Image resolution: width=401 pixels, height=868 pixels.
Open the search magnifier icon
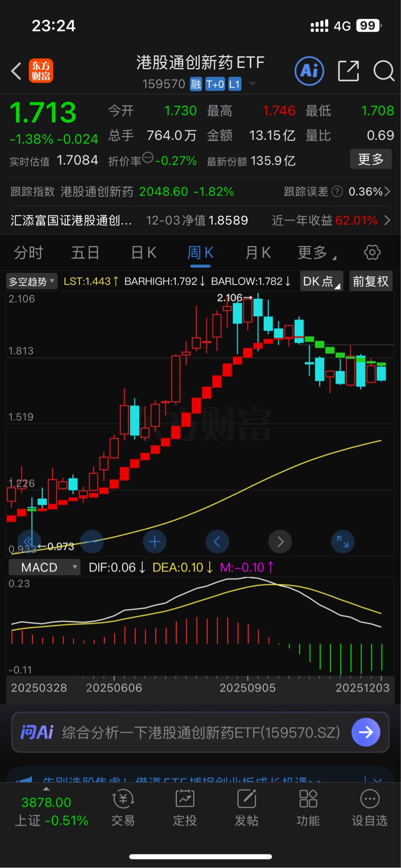pyautogui.click(x=383, y=71)
